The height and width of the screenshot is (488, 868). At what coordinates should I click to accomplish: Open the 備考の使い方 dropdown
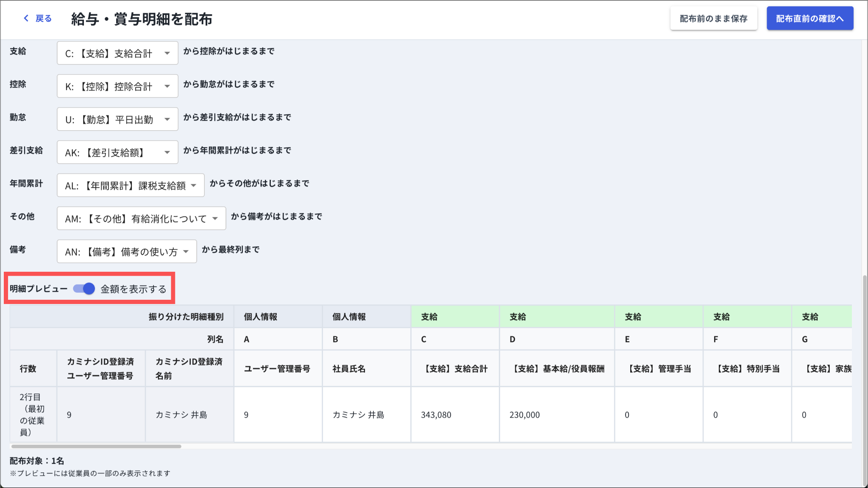point(127,252)
